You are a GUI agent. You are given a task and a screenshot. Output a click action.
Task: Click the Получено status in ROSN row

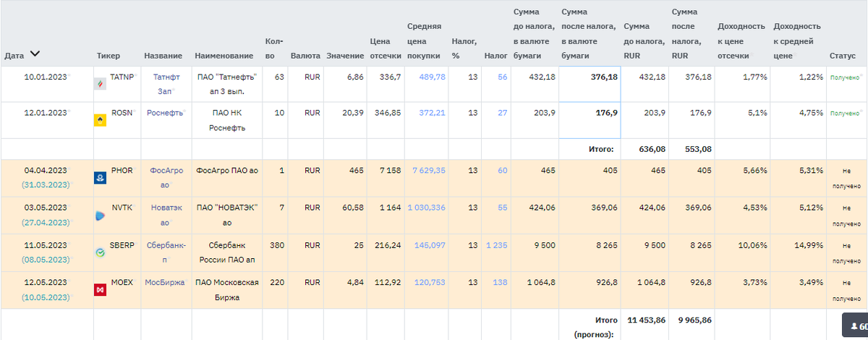click(x=844, y=113)
